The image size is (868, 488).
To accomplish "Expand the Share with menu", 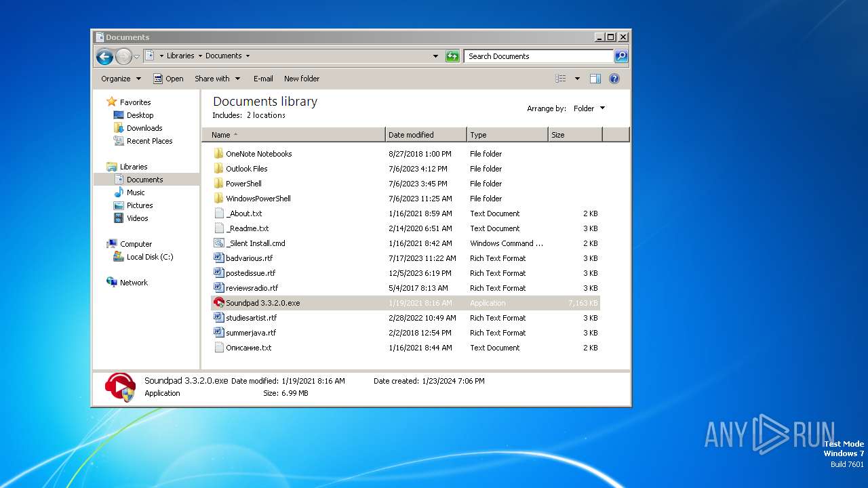I will click(x=218, y=79).
